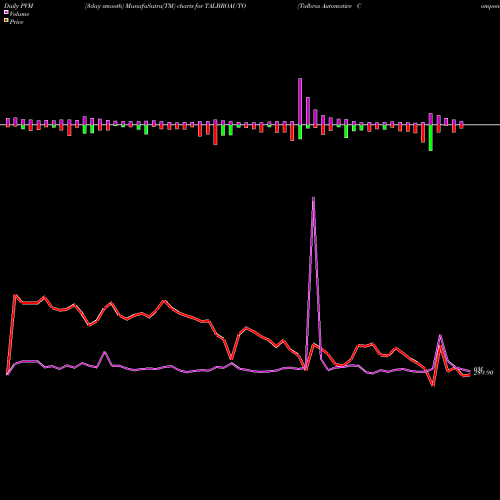Click the purple Volume legend swatch
Screen dimensions: 500x500
(x=6, y=12)
